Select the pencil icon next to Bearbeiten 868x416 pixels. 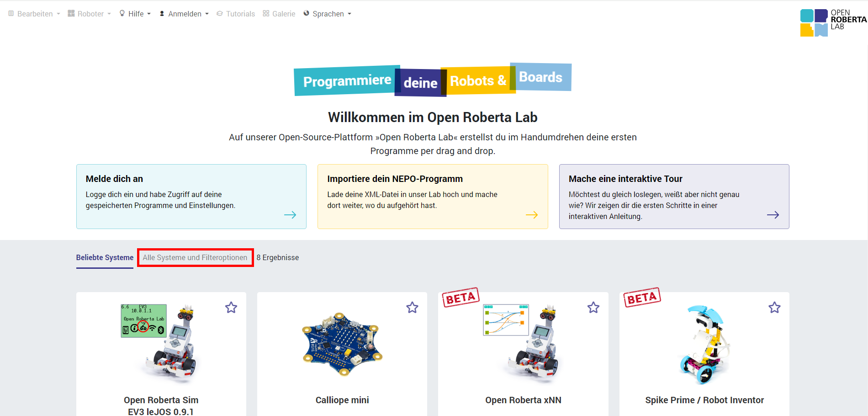(10, 13)
